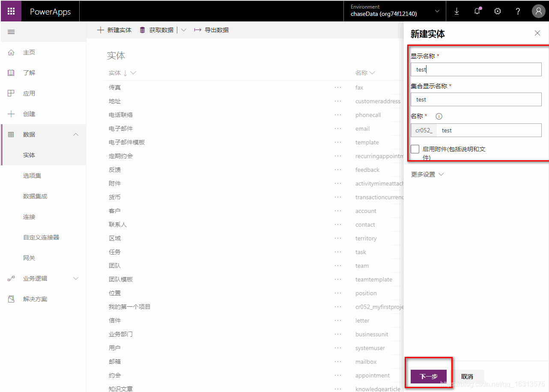Click the info icon next to 名称

tap(439, 116)
